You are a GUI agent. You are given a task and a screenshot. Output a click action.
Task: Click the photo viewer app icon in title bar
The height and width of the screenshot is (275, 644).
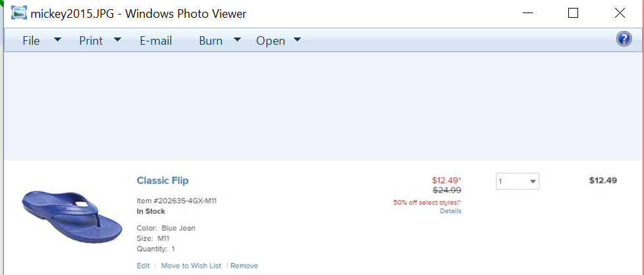click(19, 12)
